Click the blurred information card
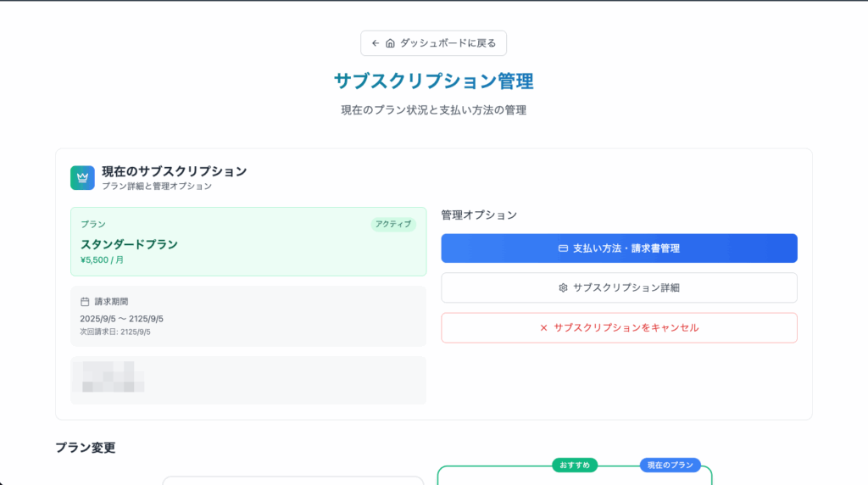Screen dimensions: 868x485 point(248,380)
